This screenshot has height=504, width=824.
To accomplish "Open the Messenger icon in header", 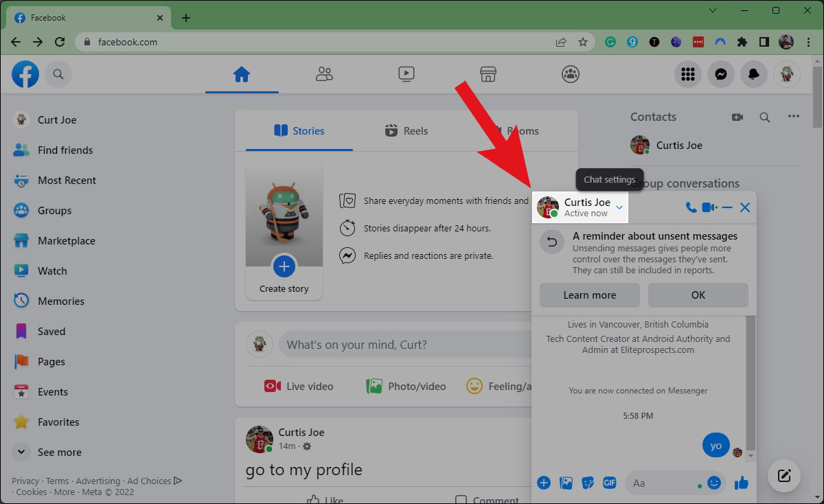I will coord(721,74).
